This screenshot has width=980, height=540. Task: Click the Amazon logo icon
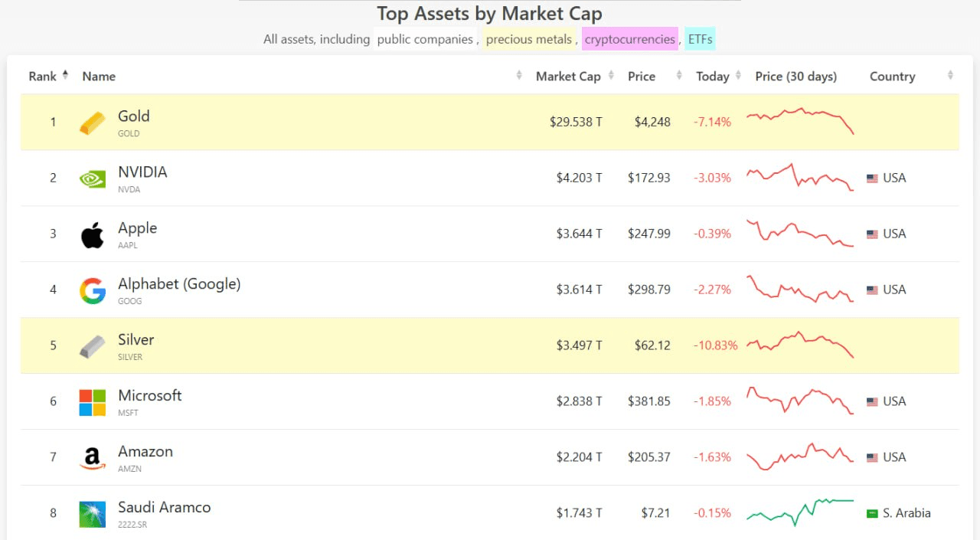click(x=93, y=458)
